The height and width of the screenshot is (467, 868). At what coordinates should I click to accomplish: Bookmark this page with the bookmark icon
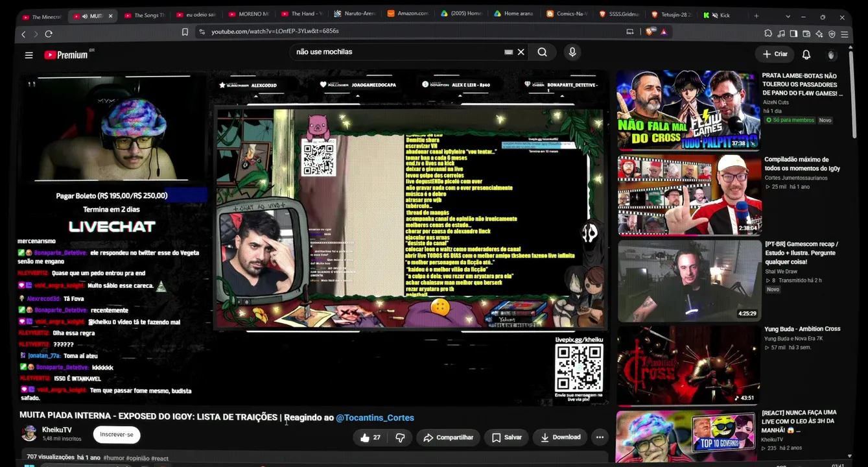[185, 31]
